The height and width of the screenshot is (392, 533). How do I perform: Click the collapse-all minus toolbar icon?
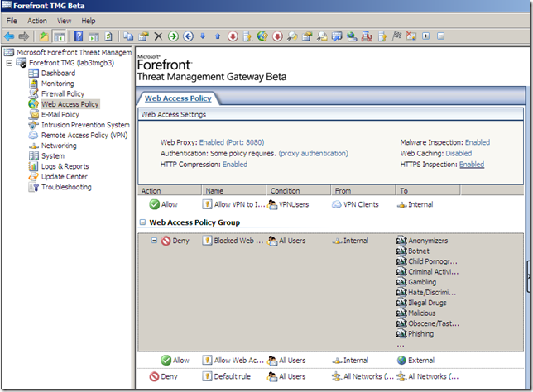pyautogui.click(x=441, y=36)
